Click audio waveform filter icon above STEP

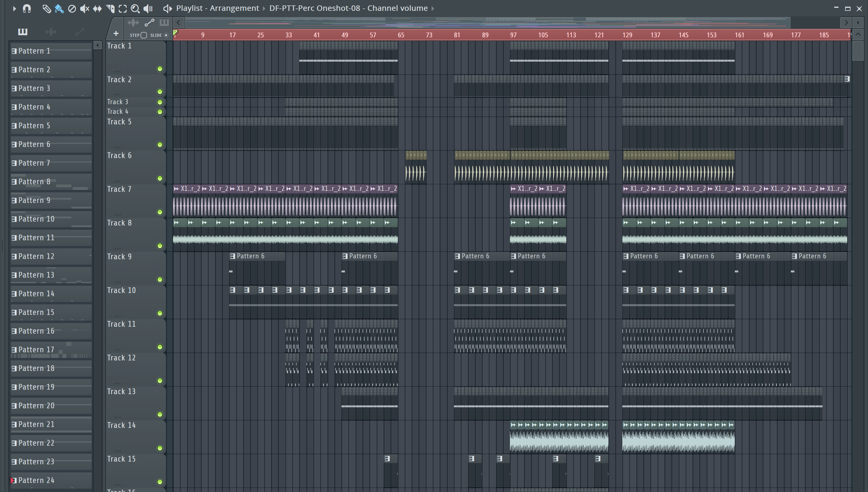[133, 23]
